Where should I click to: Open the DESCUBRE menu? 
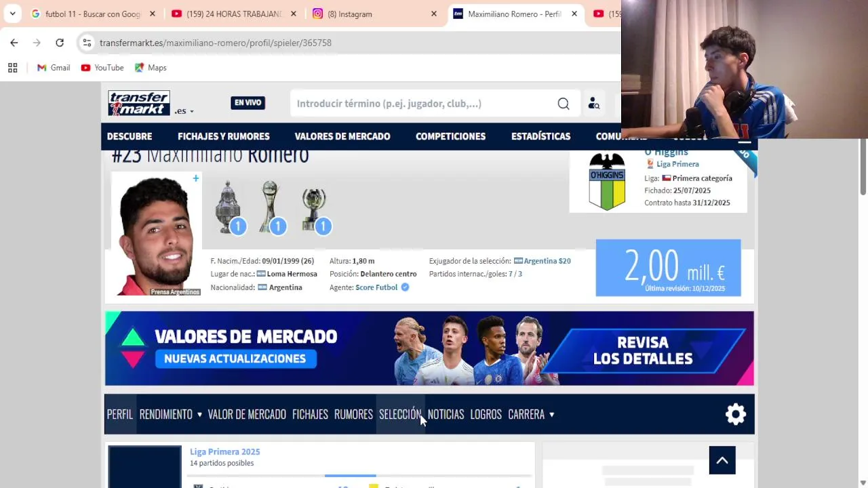tap(130, 136)
